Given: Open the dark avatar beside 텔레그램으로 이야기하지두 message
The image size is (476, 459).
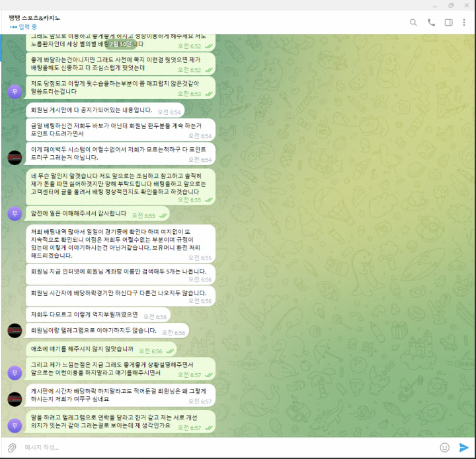Looking at the screenshot, I should click(x=15, y=331).
